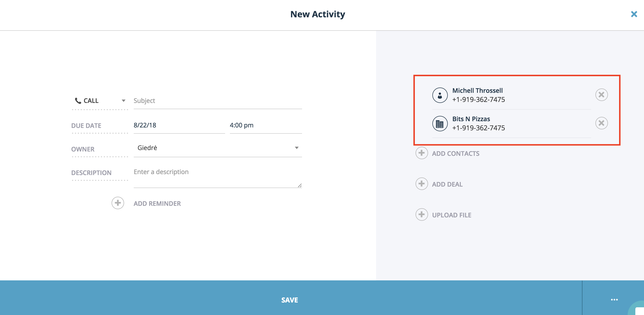Image resolution: width=644 pixels, height=315 pixels.
Task: Click the ADD CONTACTS label
Action: click(x=455, y=153)
